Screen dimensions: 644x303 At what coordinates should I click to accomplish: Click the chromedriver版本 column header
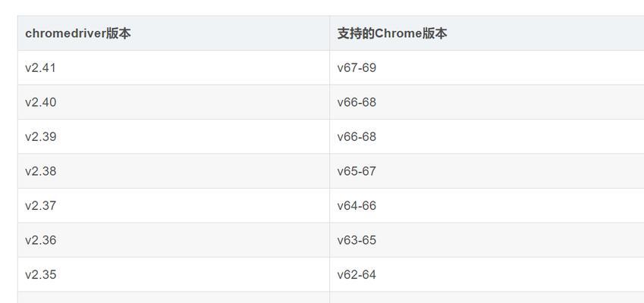173,33
